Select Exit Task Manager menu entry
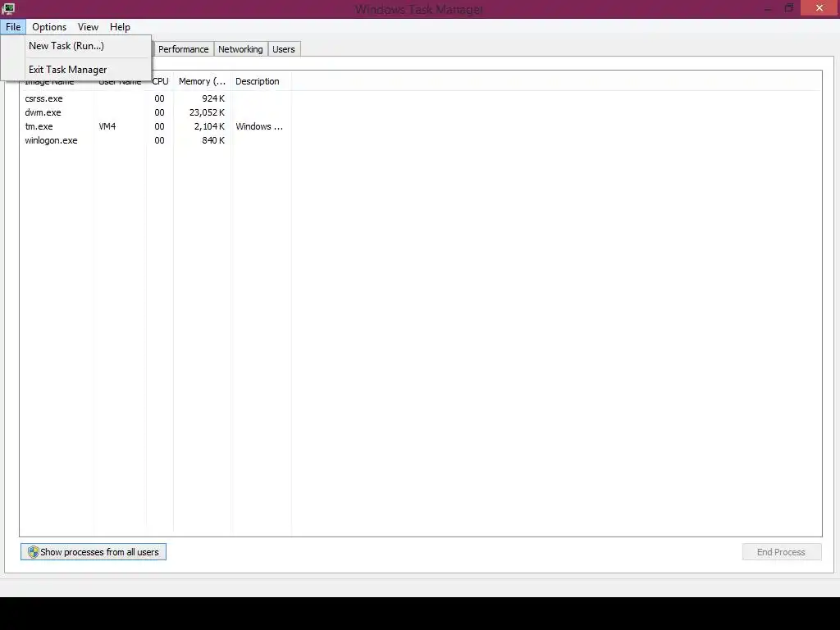The image size is (840, 630). (x=67, y=70)
